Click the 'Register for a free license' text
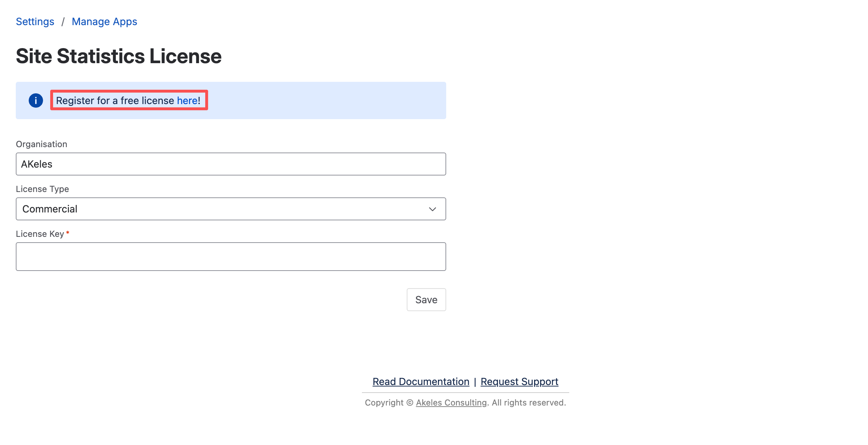 (115, 100)
